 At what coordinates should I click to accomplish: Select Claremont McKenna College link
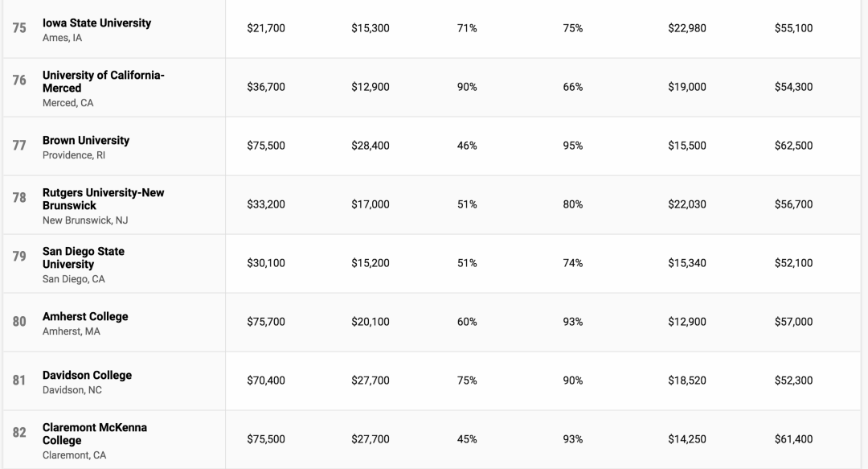95,434
